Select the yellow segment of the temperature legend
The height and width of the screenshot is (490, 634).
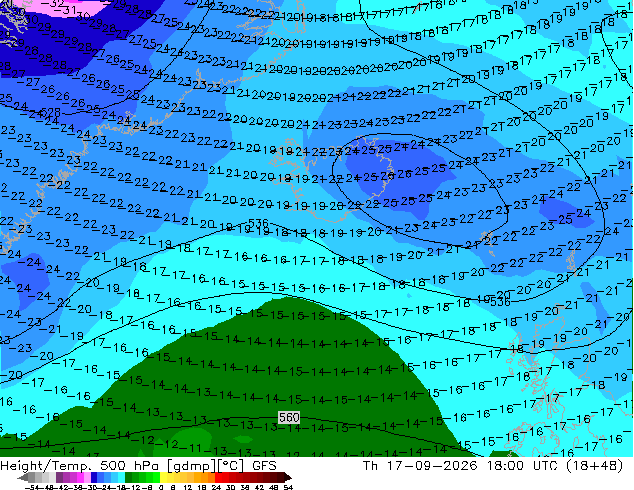pos(163,478)
